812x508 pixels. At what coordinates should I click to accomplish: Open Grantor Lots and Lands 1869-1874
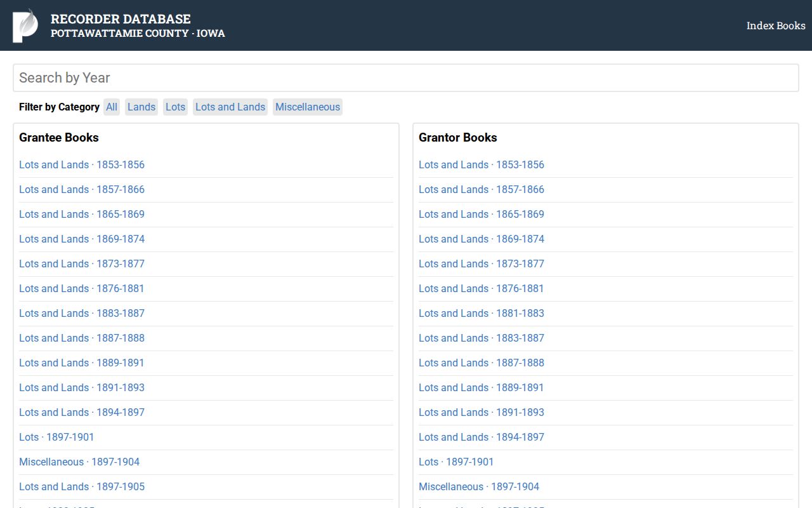tap(481, 239)
